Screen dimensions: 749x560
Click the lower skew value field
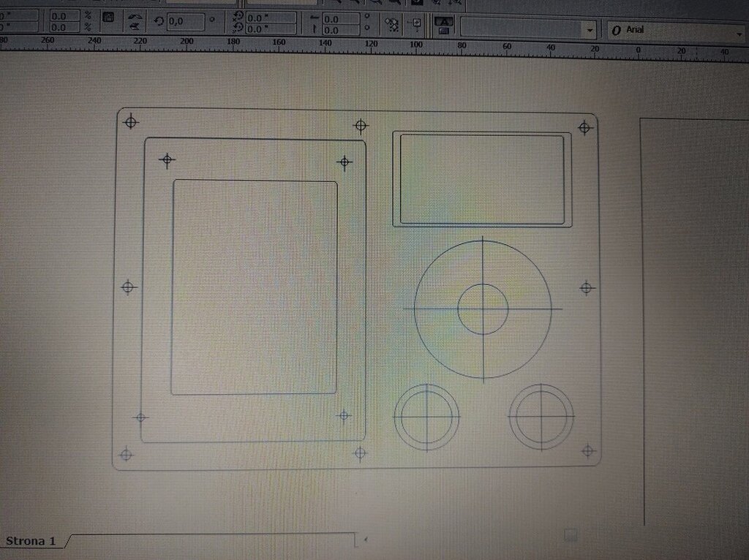pos(341,30)
